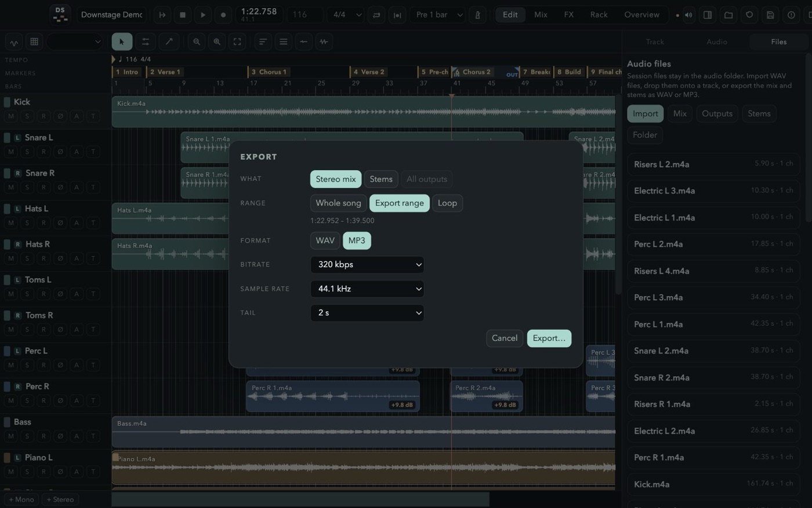Click the info circle icon in the top bar
Viewport: 812px width, 508px height.
tap(791, 15)
